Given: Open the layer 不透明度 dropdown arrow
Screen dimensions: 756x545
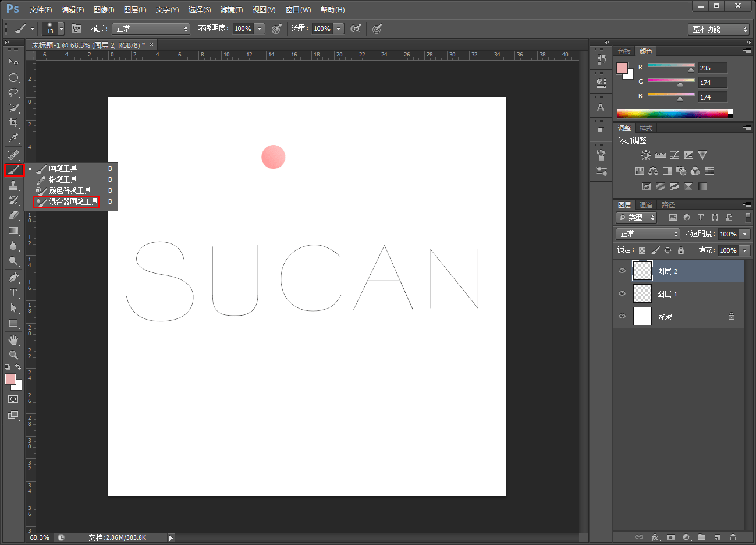Looking at the screenshot, I should pos(745,234).
